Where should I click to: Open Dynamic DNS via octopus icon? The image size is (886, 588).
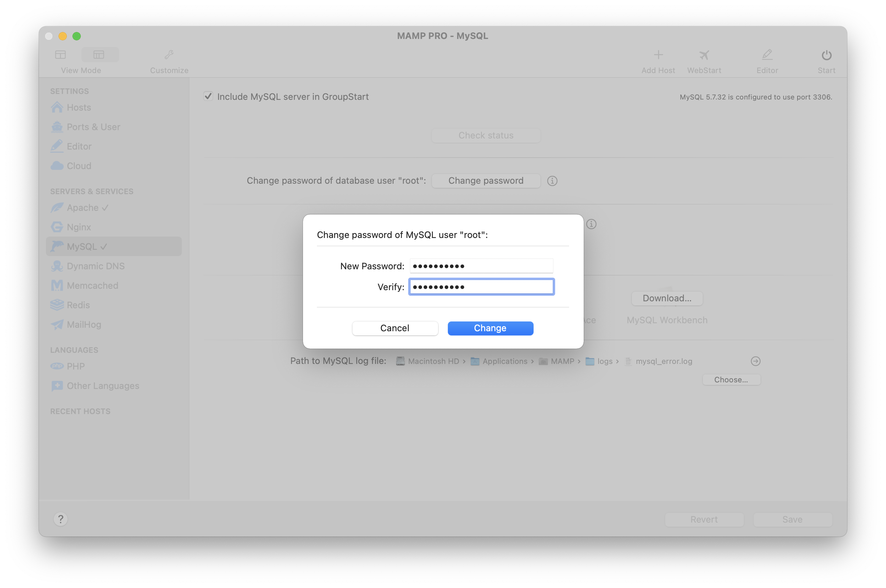pos(57,266)
